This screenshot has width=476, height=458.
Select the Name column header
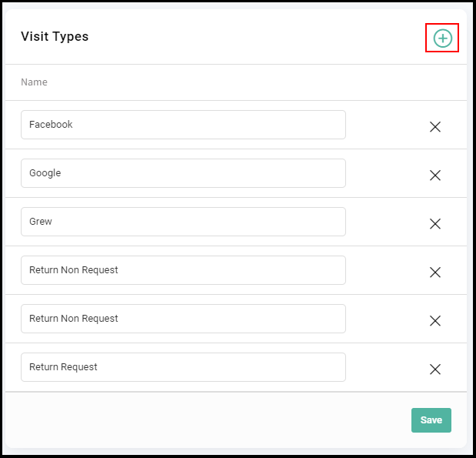point(34,82)
